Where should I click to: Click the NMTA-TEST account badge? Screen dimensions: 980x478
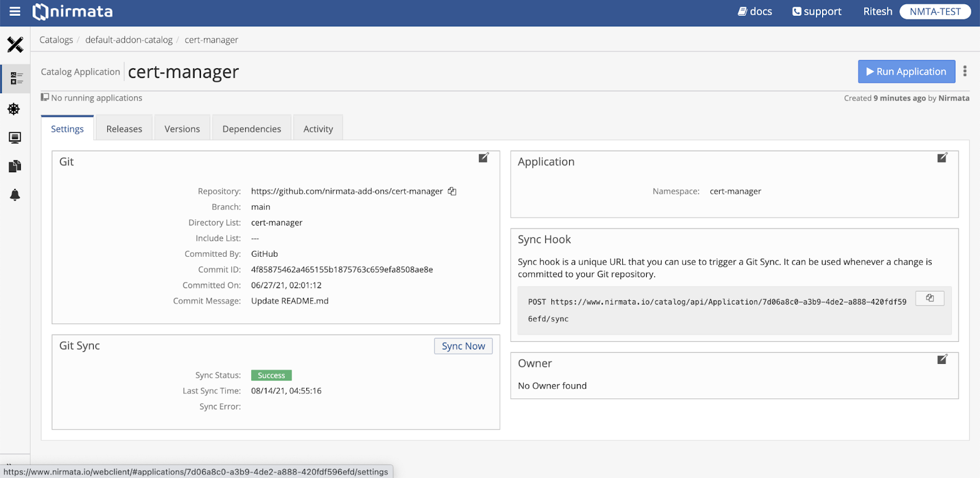click(x=935, y=12)
